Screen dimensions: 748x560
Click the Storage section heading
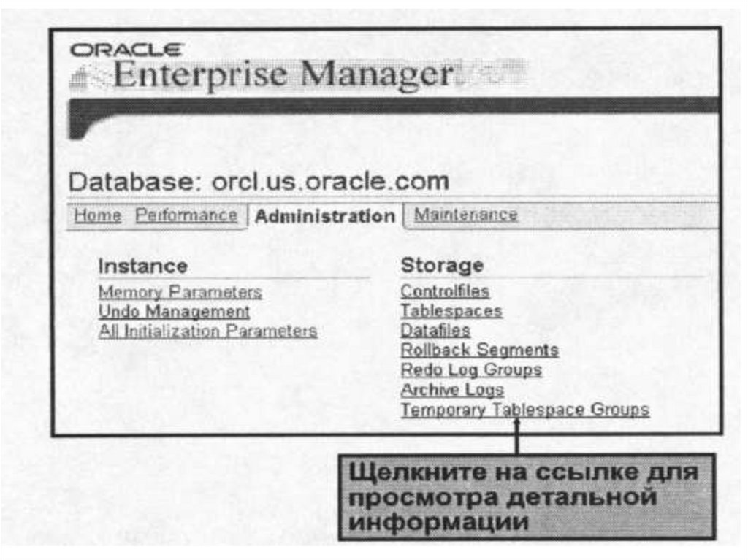442,265
